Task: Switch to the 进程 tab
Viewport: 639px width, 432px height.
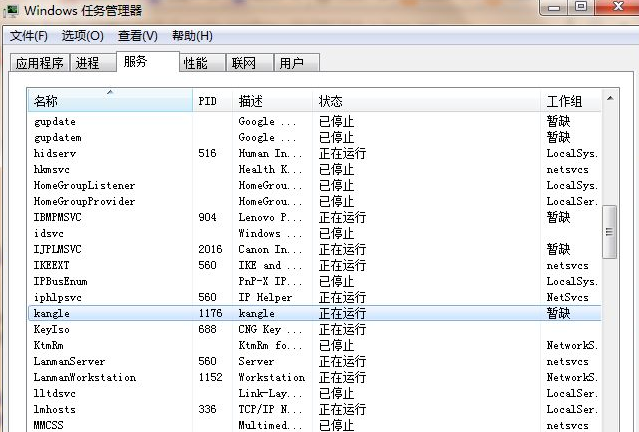Action: click(x=93, y=63)
